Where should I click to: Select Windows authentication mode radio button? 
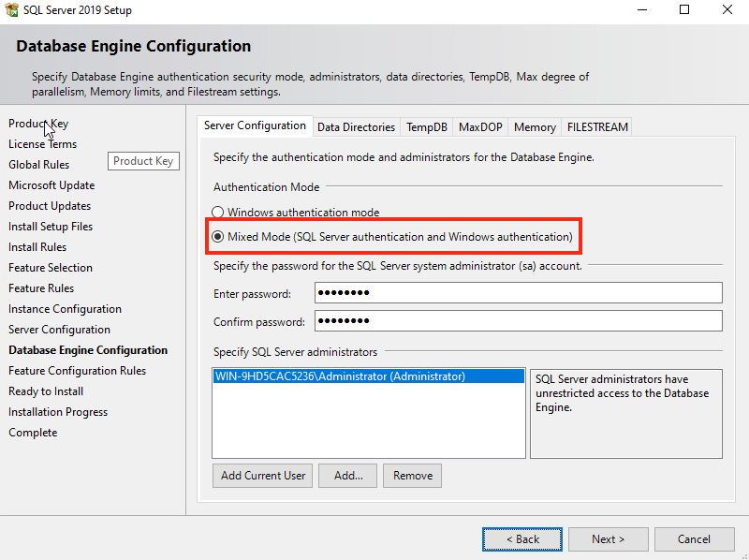coord(218,213)
